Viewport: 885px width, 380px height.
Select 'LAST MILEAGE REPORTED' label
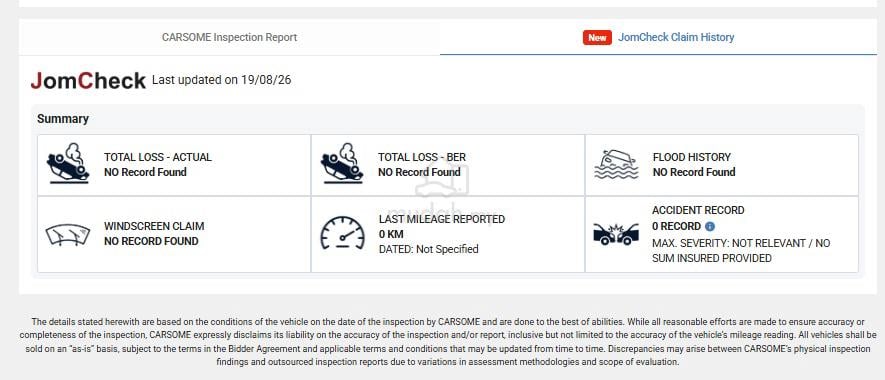point(442,219)
